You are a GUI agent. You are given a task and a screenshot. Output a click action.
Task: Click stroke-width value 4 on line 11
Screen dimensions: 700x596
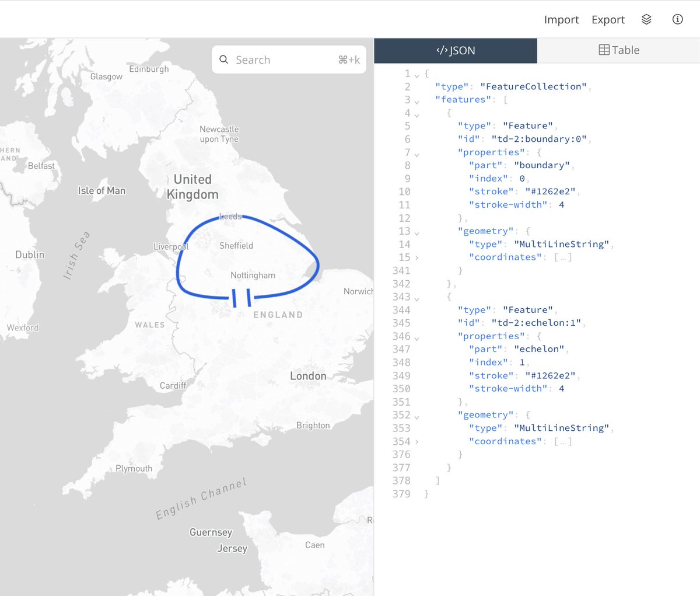click(x=561, y=205)
